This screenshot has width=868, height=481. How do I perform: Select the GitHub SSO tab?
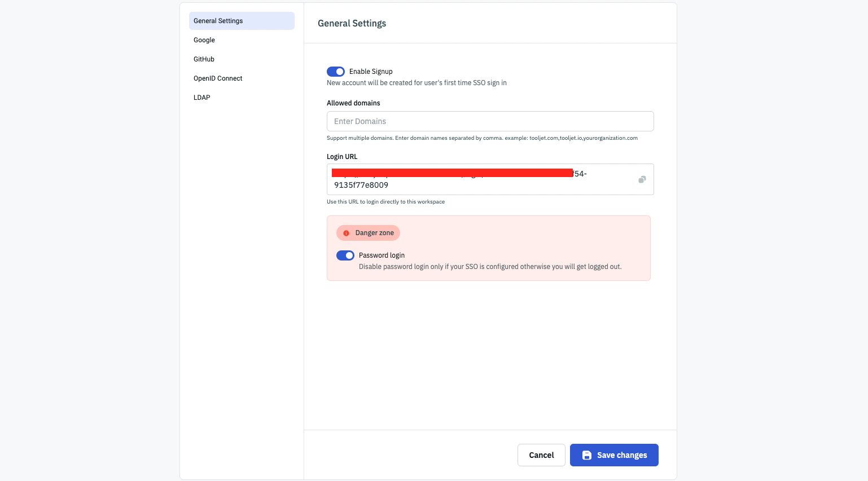click(x=204, y=59)
